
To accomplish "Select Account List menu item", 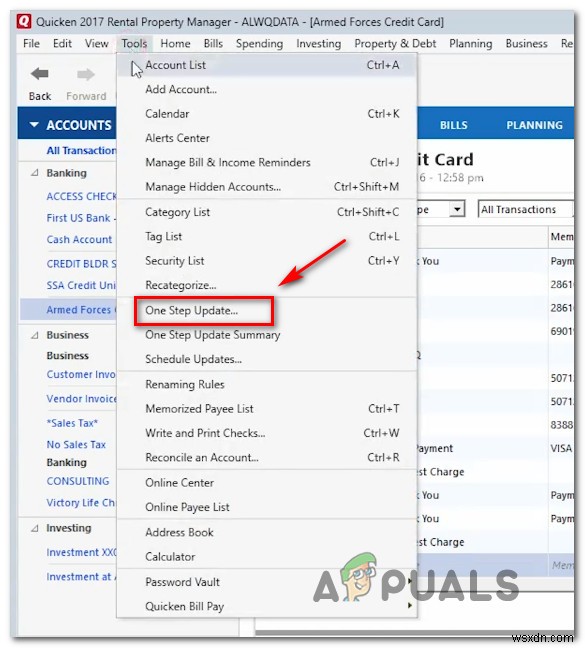I will [267, 65].
